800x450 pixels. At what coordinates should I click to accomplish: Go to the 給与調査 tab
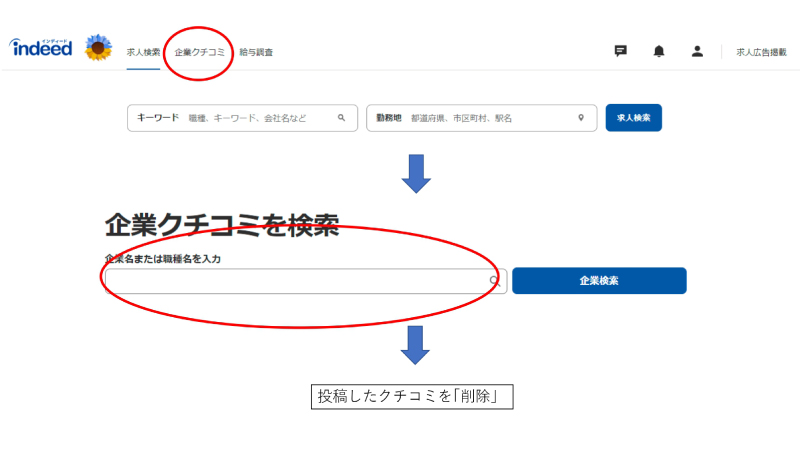click(x=256, y=52)
